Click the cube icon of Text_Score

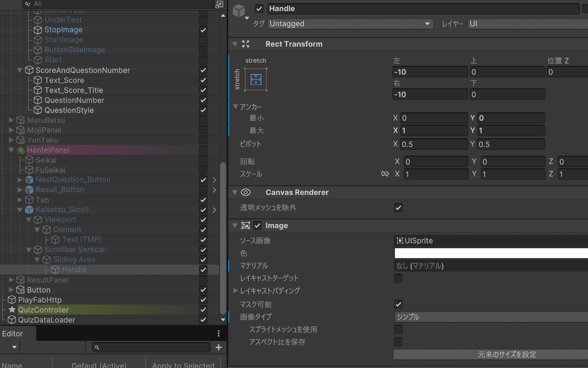click(x=38, y=80)
